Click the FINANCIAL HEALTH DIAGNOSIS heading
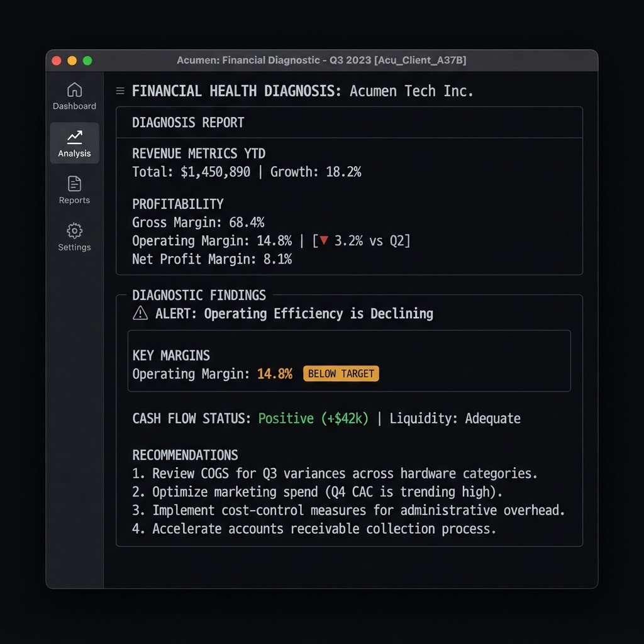Screen dimensions: 644x644 236,91
